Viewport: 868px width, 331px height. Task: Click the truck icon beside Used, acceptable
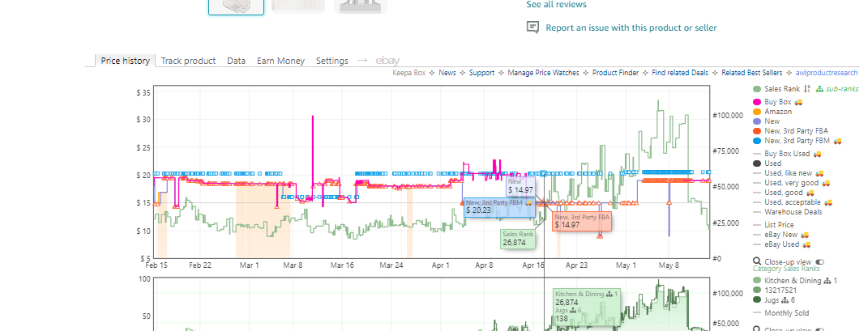[828, 202]
